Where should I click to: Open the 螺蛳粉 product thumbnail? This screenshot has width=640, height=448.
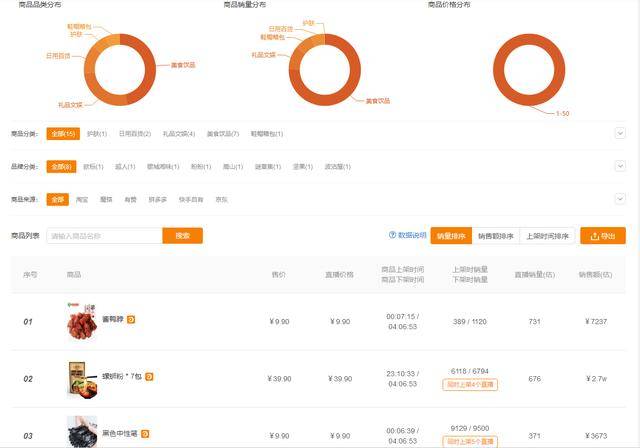point(81,378)
